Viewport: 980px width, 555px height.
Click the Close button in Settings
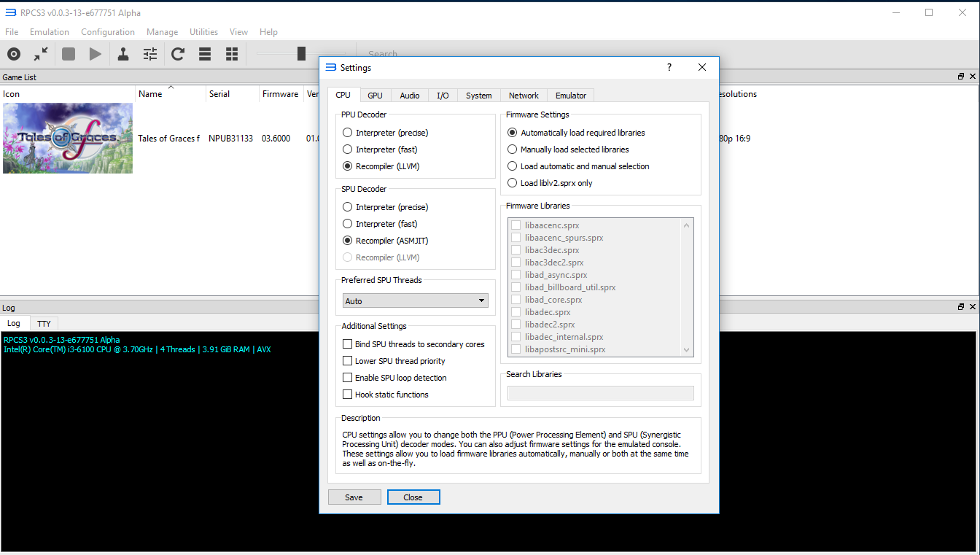click(413, 497)
